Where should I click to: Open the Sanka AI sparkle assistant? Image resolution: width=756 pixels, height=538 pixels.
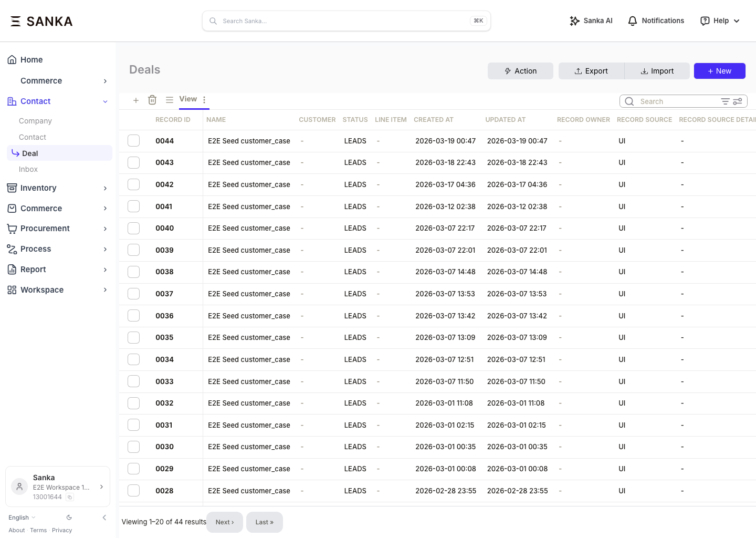(591, 21)
